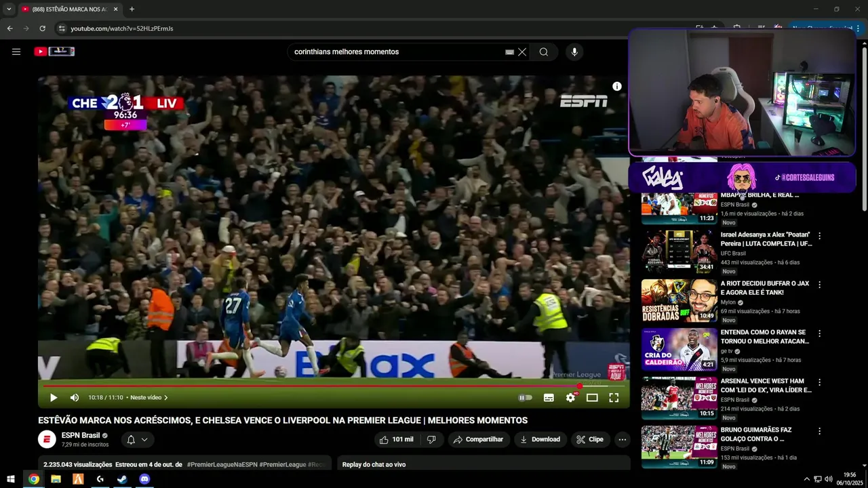Open player settings gear
Viewport: 868px width, 488px height.
click(x=570, y=398)
